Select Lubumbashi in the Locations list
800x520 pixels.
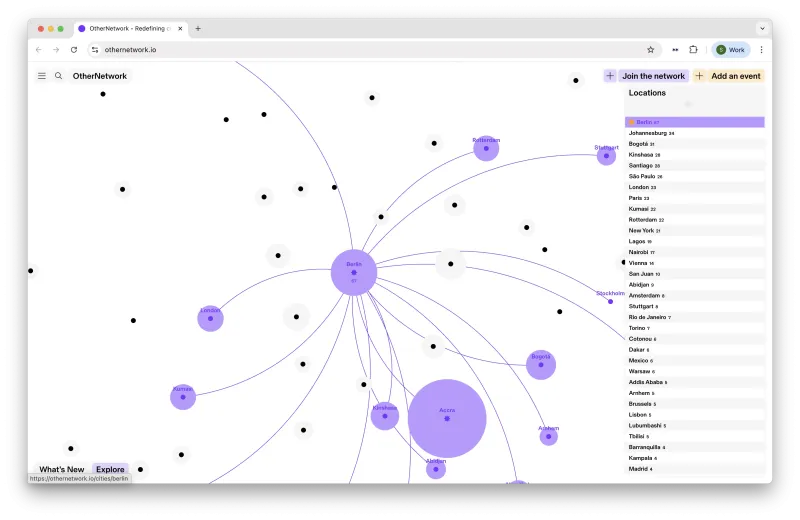point(694,425)
